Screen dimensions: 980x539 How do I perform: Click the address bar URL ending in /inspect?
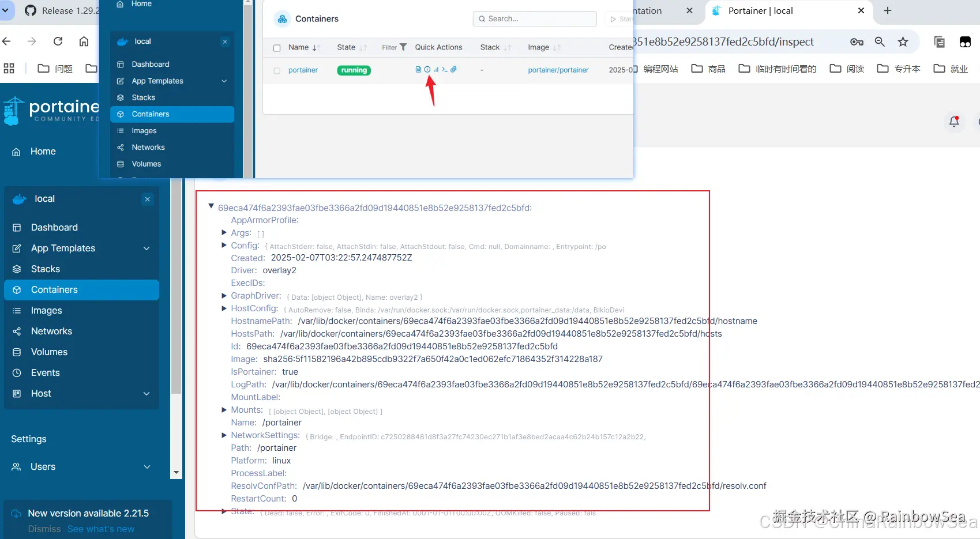[724, 42]
